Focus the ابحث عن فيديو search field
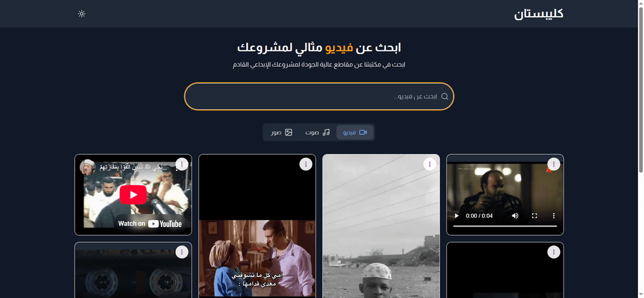 point(319,96)
